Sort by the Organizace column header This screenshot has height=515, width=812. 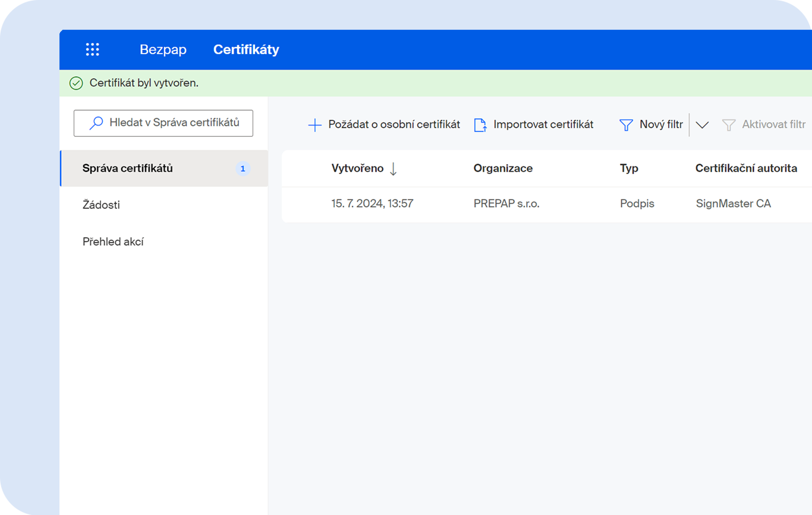pyautogui.click(x=503, y=168)
